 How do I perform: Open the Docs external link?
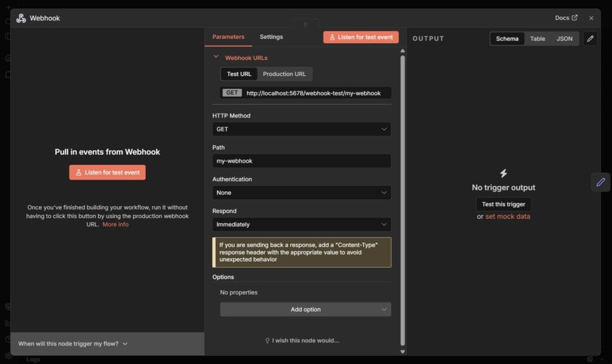[566, 18]
